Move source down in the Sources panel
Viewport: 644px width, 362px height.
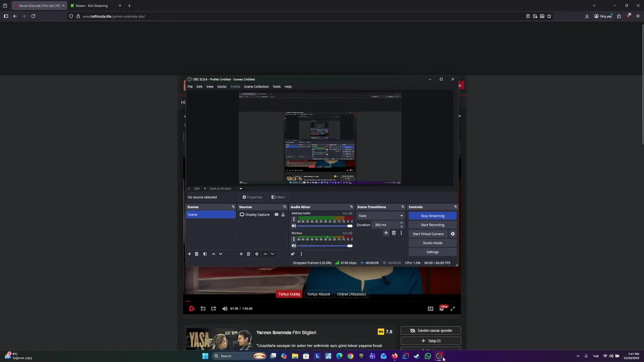tap(272, 254)
